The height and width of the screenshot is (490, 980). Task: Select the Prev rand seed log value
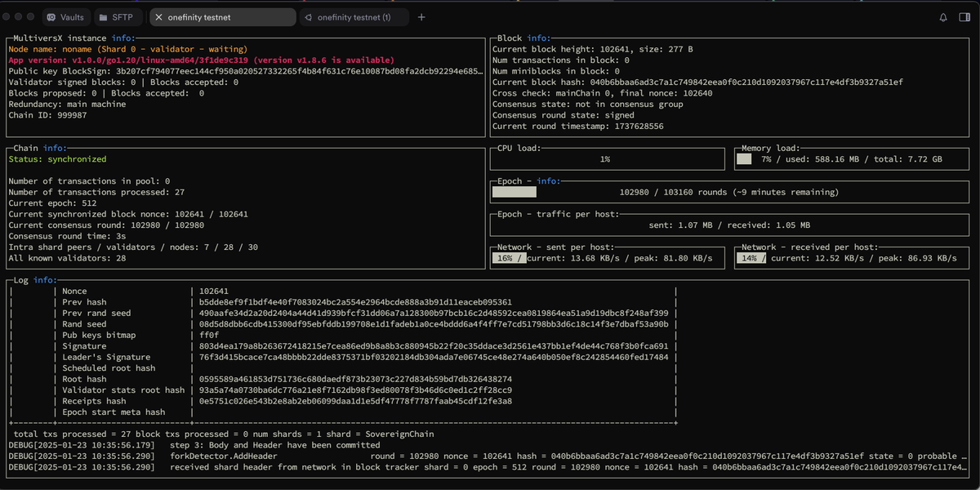pyautogui.click(x=434, y=314)
